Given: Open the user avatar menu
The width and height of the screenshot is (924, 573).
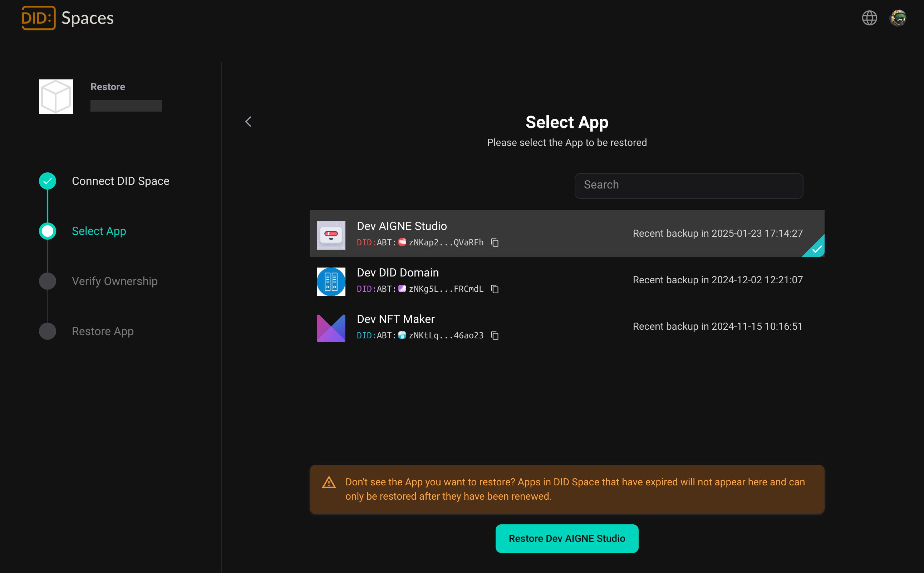Looking at the screenshot, I should tap(898, 18).
